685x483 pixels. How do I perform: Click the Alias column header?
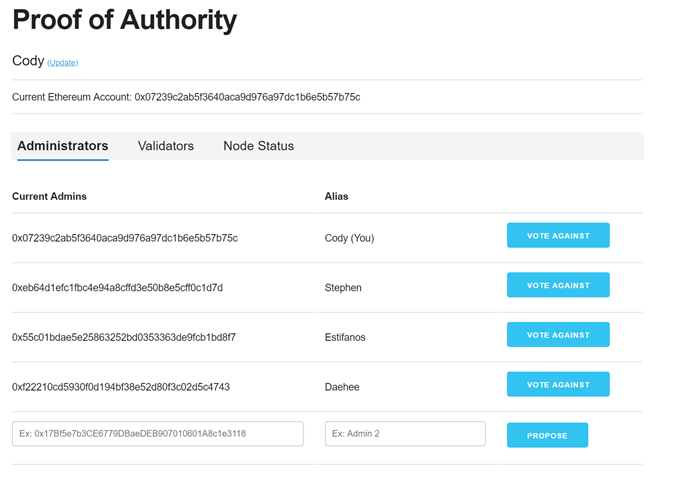[x=336, y=197]
